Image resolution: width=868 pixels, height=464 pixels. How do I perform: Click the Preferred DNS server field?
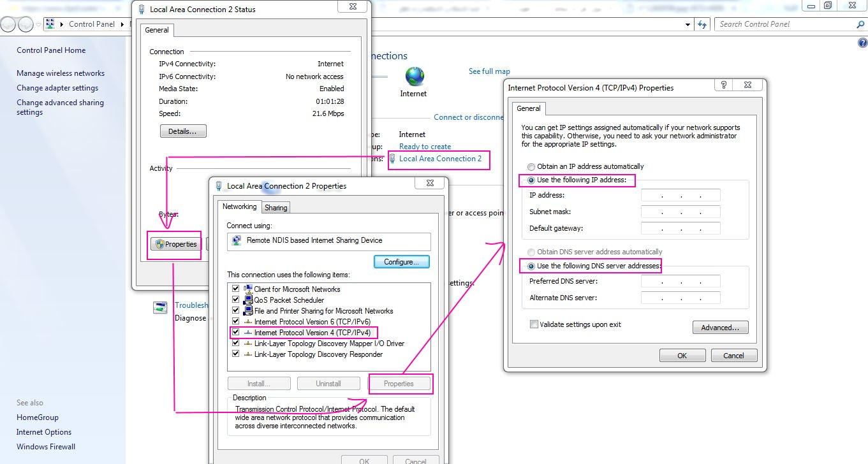[x=680, y=281]
